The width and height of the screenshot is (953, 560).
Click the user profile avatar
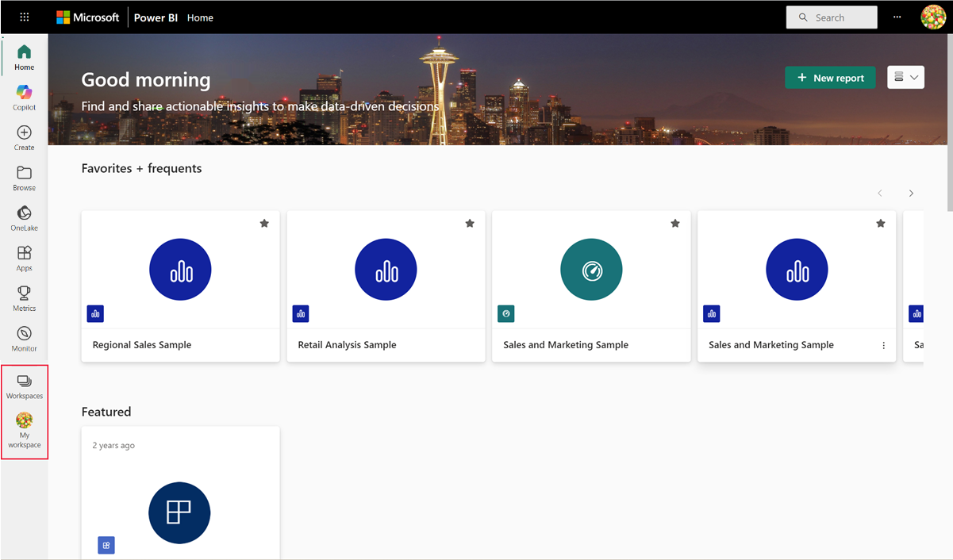[x=933, y=17]
